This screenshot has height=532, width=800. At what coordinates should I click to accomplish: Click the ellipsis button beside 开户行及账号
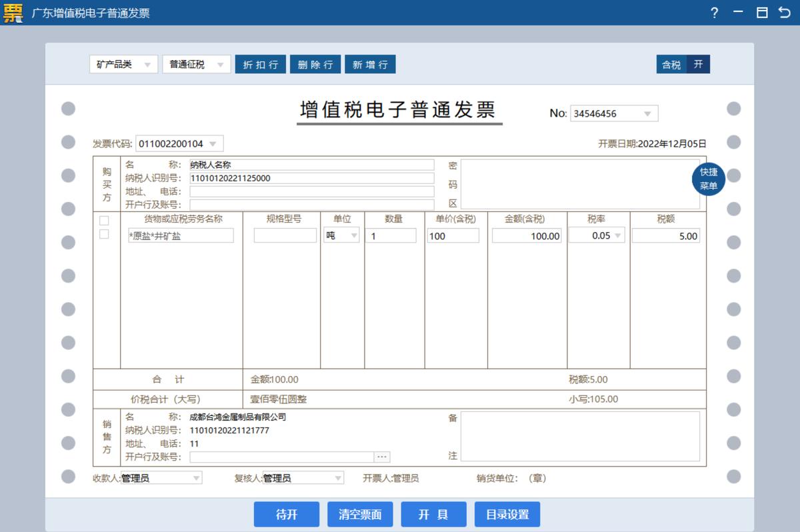pos(383,456)
